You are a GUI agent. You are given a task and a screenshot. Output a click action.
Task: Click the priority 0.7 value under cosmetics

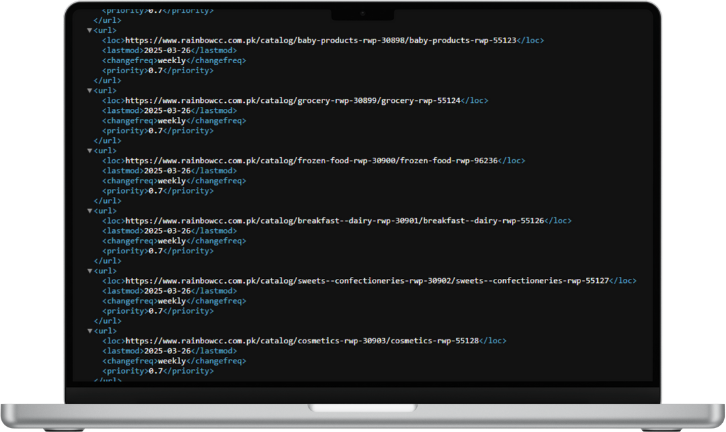pos(155,371)
